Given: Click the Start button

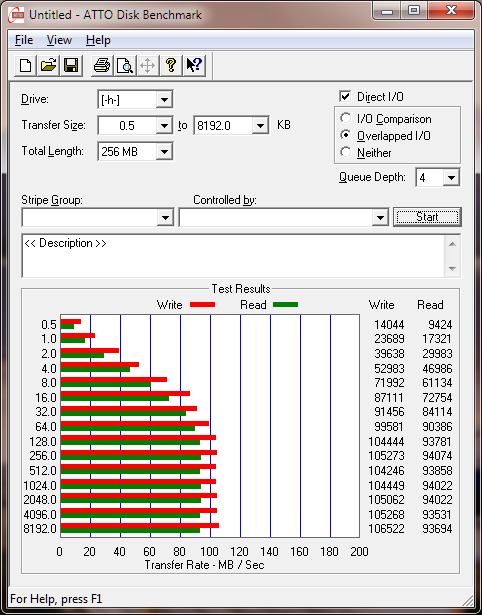Looking at the screenshot, I should tap(427, 217).
